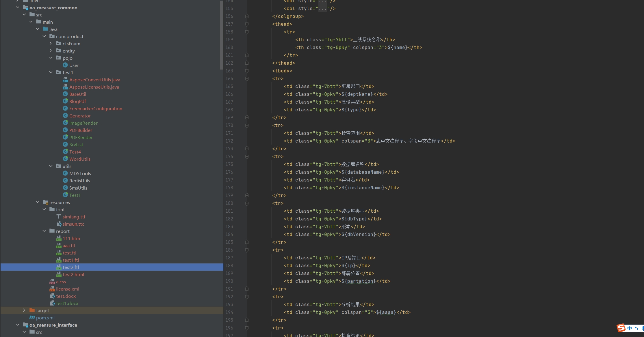This screenshot has height=337, width=644.
Task: Select test1.ftl in the project tree
Action: (x=71, y=260)
